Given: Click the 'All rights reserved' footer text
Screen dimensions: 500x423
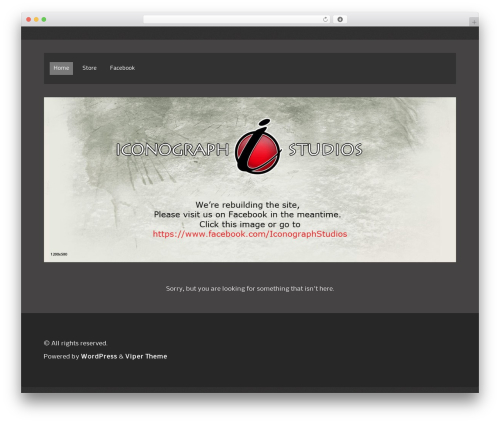Looking at the screenshot, I should point(76,343).
